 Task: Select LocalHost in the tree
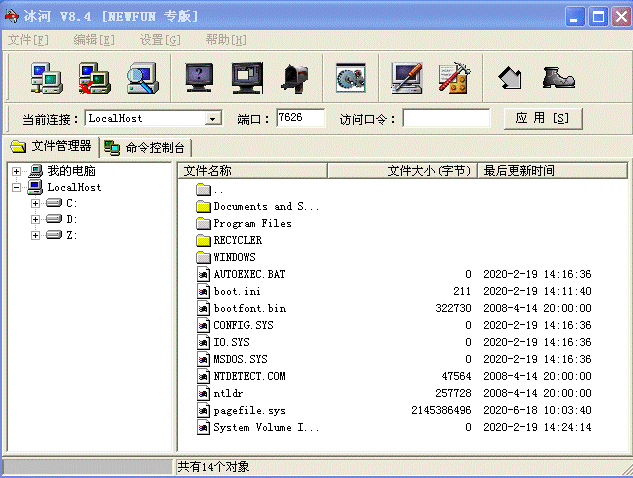(x=74, y=187)
